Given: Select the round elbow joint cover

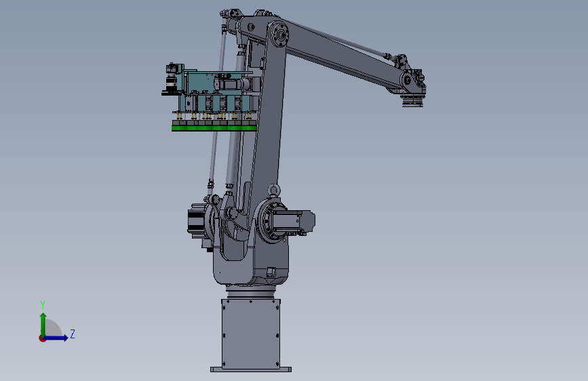Looking at the screenshot, I should 279,35.
